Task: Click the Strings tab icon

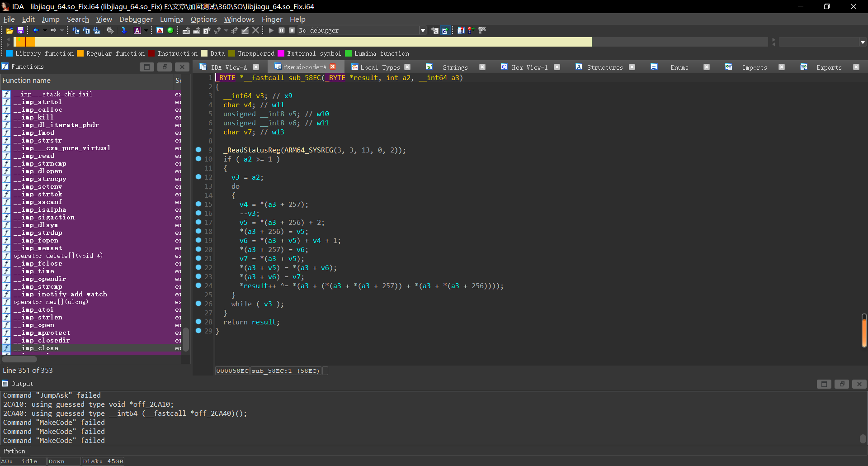Action: pyautogui.click(x=429, y=67)
